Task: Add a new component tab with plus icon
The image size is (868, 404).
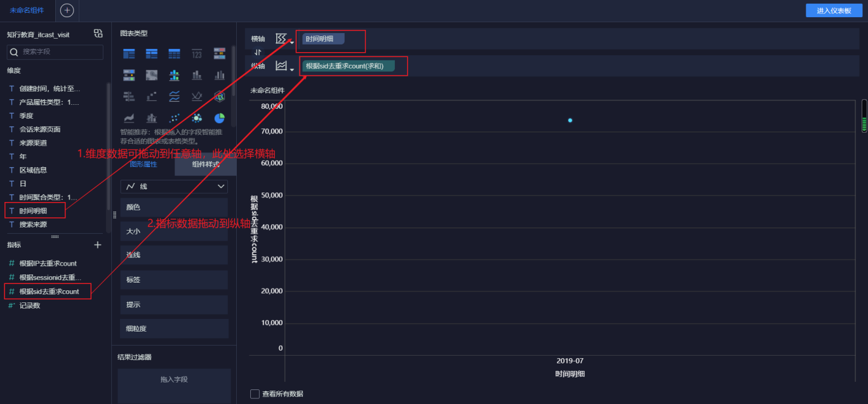Action: point(67,10)
